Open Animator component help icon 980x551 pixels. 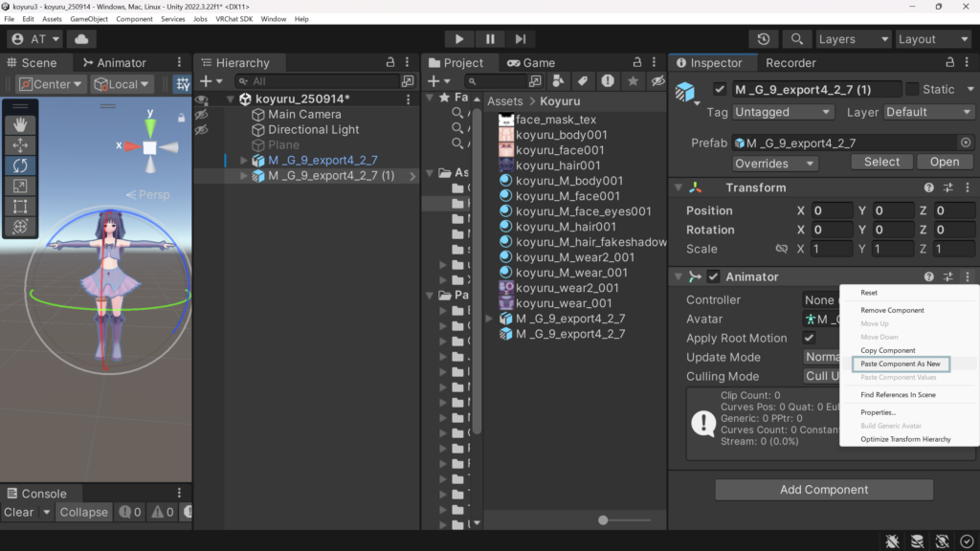point(928,276)
